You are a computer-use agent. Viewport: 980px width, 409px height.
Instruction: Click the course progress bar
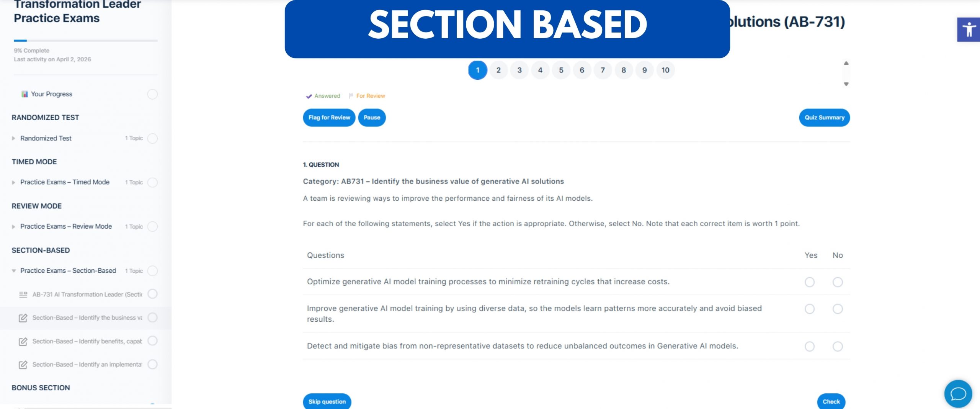coord(86,40)
